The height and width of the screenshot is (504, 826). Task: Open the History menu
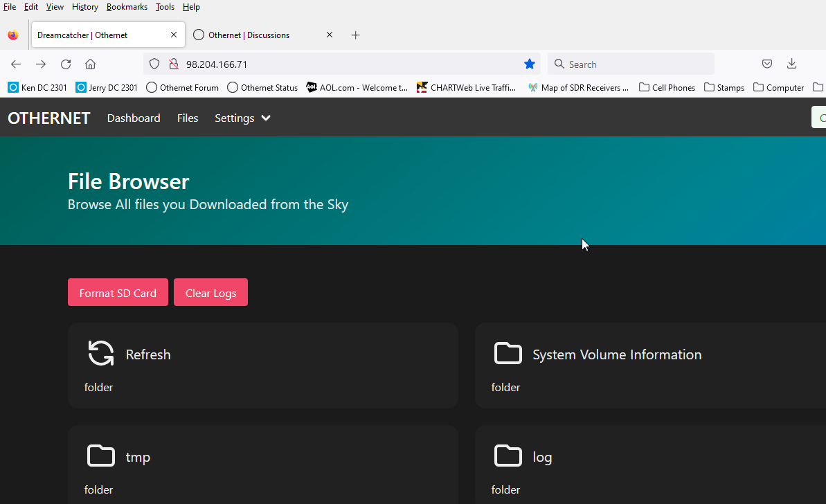coord(84,7)
